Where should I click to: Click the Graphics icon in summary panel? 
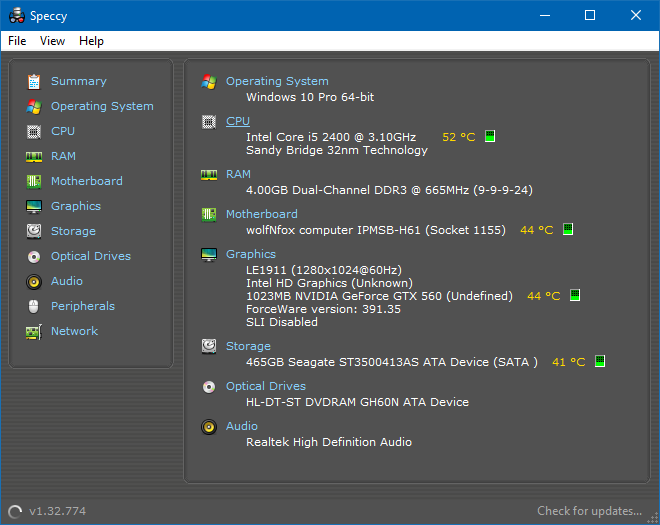(209, 255)
